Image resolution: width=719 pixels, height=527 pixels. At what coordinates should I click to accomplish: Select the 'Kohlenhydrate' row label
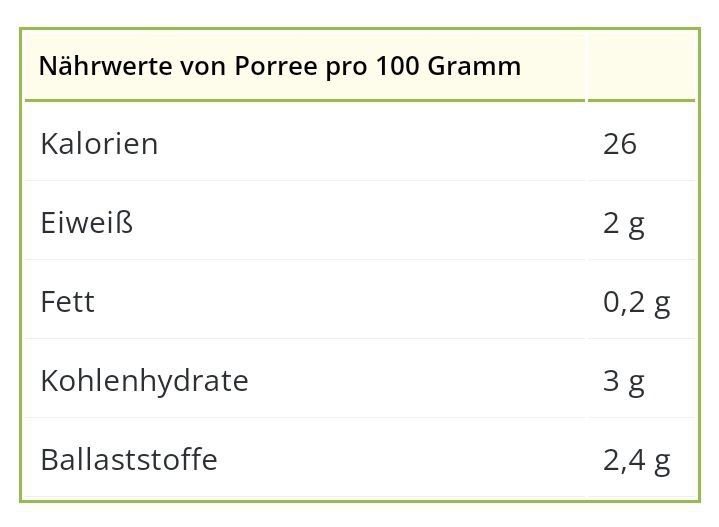pyautogui.click(x=144, y=382)
